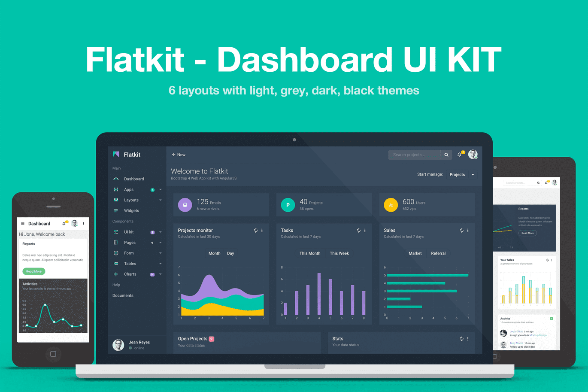Switch Projects monitor to Month
The width and height of the screenshot is (588, 392).
coord(214,253)
